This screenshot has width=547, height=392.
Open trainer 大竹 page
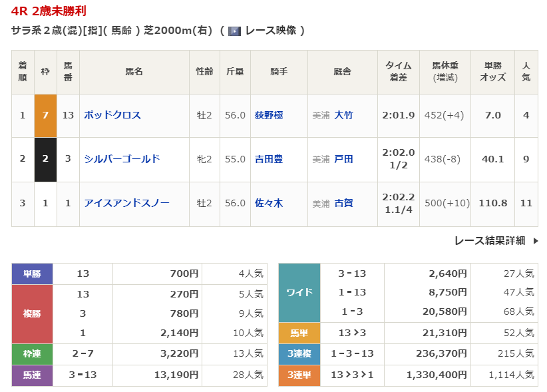(x=343, y=115)
